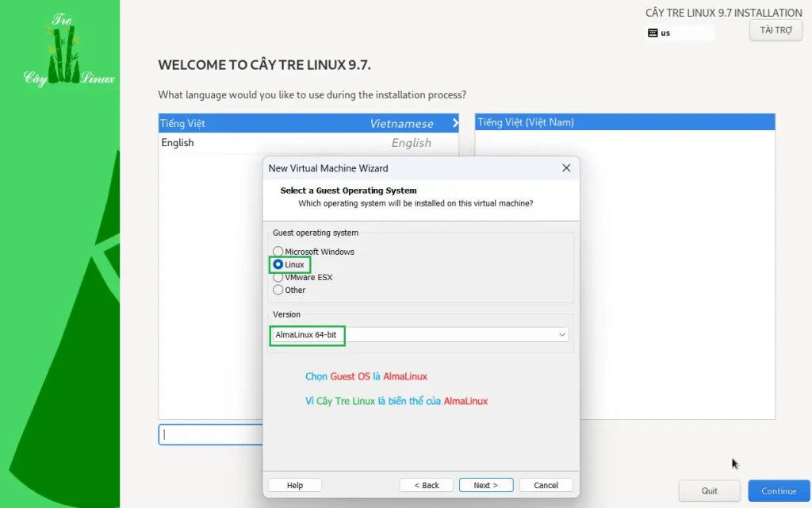Image resolution: width=812 pixels, height=508 pixels.
Task: Click the keyboard layout icon labeled us
Action: 653,33
